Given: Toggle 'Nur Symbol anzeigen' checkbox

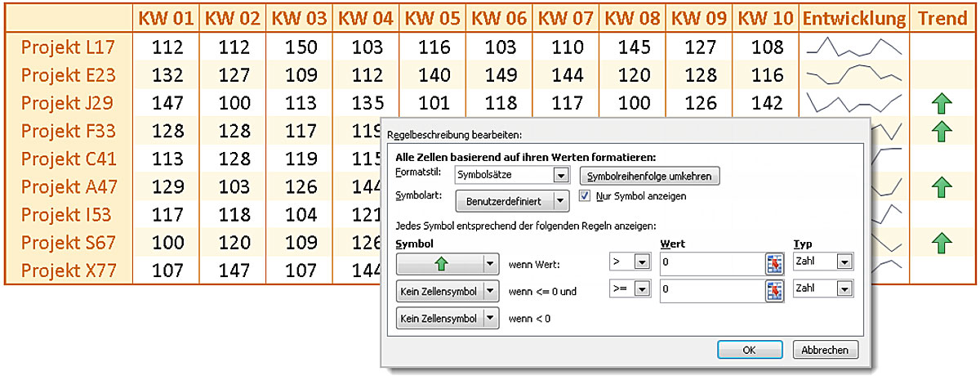Looking at the screenshot, I should point(584,196).
